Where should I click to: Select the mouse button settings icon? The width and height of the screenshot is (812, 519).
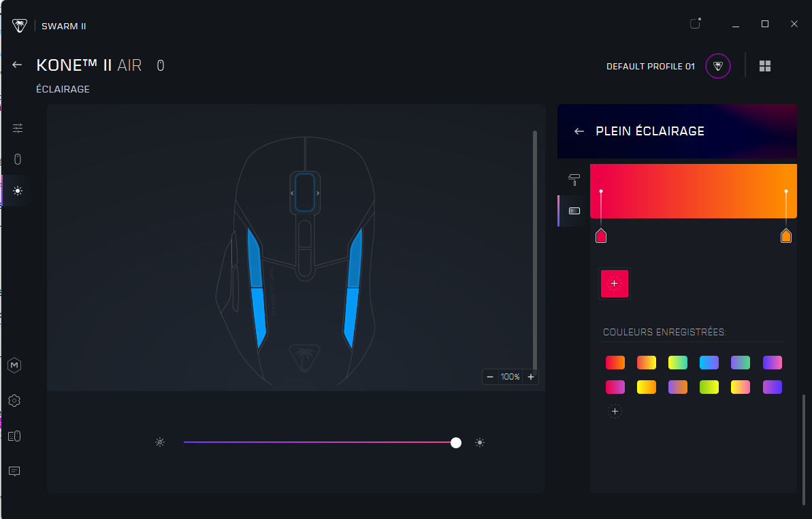pos(17,158)
